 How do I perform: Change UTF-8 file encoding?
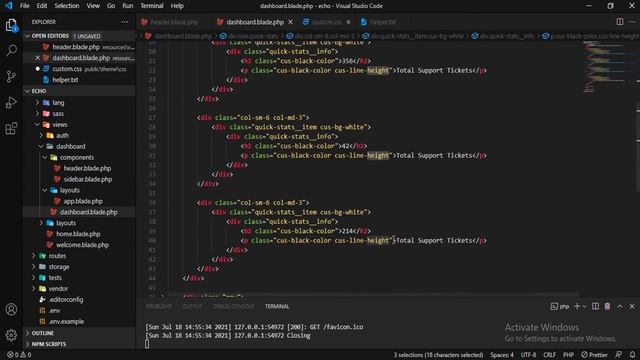point(528,355)
